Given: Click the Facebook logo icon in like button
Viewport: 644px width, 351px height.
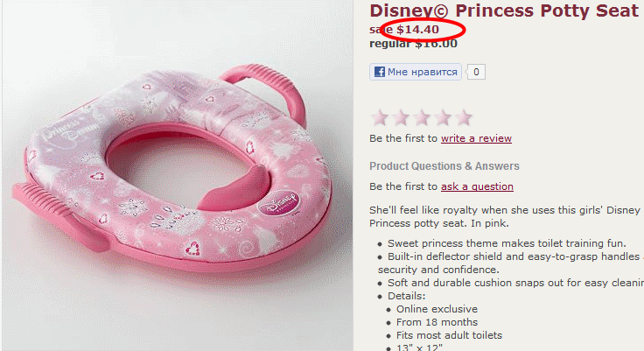Looking at the screenshot, I should [380, 72].
